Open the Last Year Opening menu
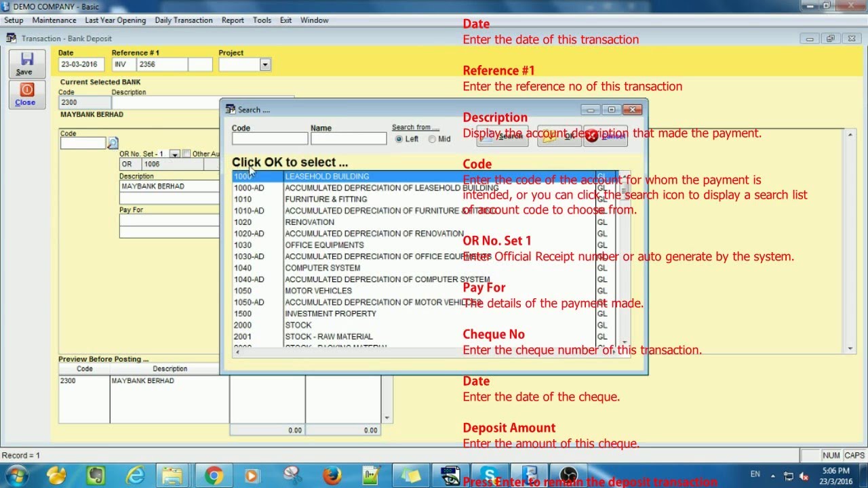 tap(115, 20)
